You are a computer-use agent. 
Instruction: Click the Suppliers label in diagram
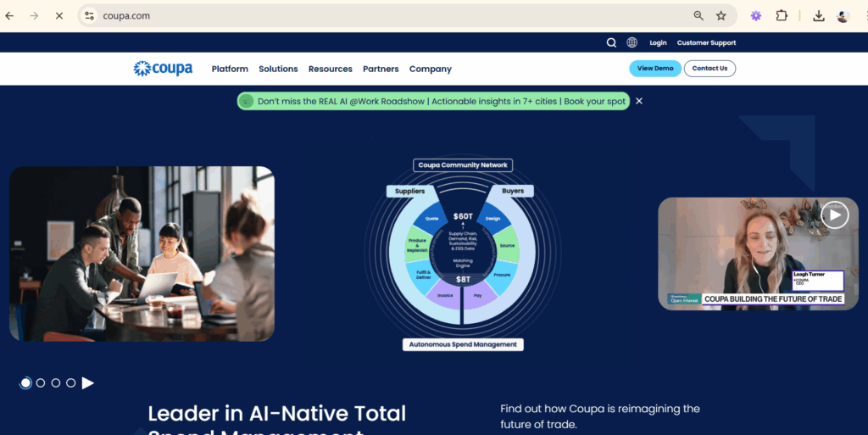tap(409, 191)
